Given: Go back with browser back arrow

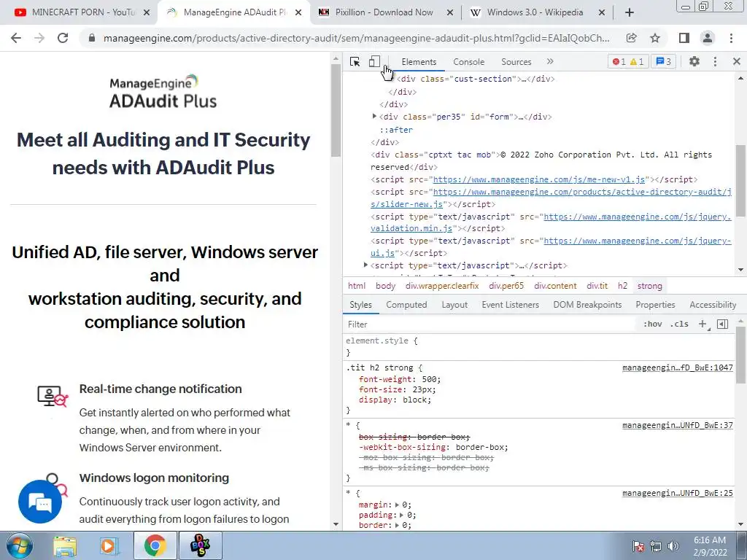Looking at the screenshot, I should 16,38.
